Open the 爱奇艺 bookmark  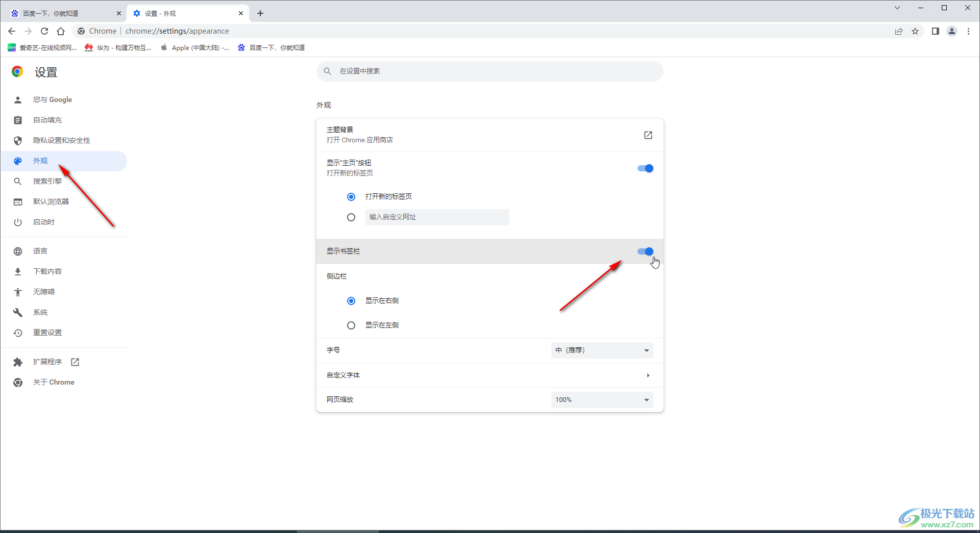[42, 47]
